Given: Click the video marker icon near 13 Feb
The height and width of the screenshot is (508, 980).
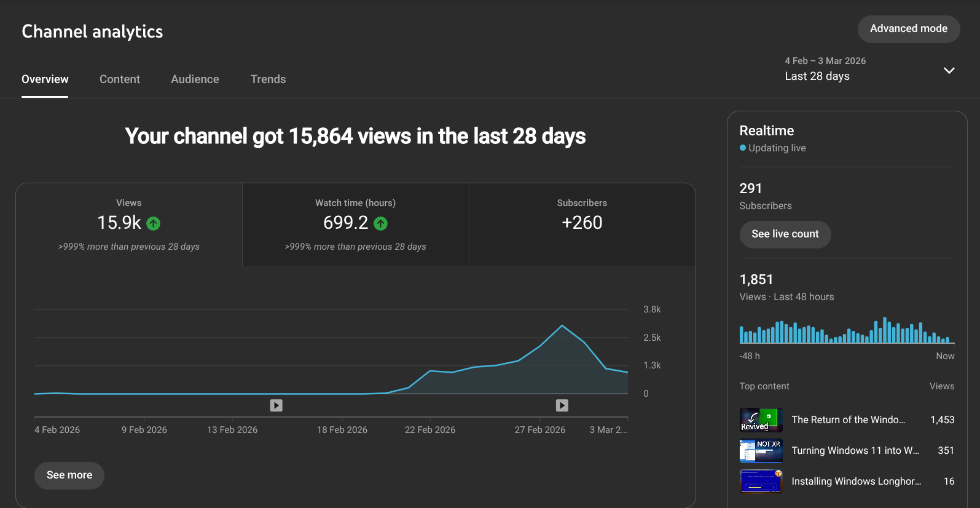Looking at the screenshot, I should 276,405.
